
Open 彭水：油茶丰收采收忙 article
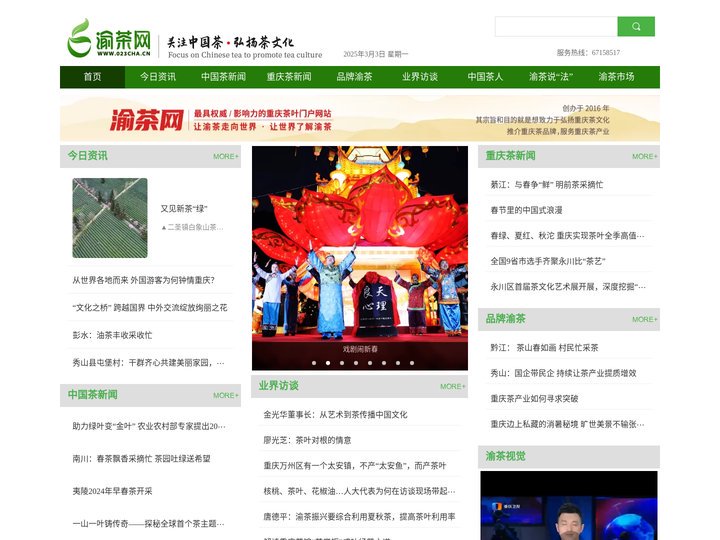(112, 335)
